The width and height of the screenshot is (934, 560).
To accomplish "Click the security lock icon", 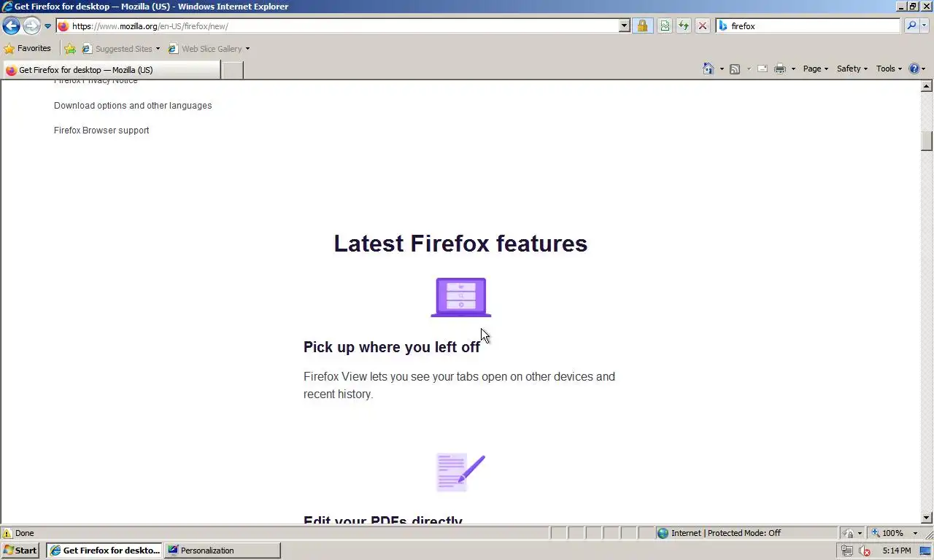I will tap(642, 26).
